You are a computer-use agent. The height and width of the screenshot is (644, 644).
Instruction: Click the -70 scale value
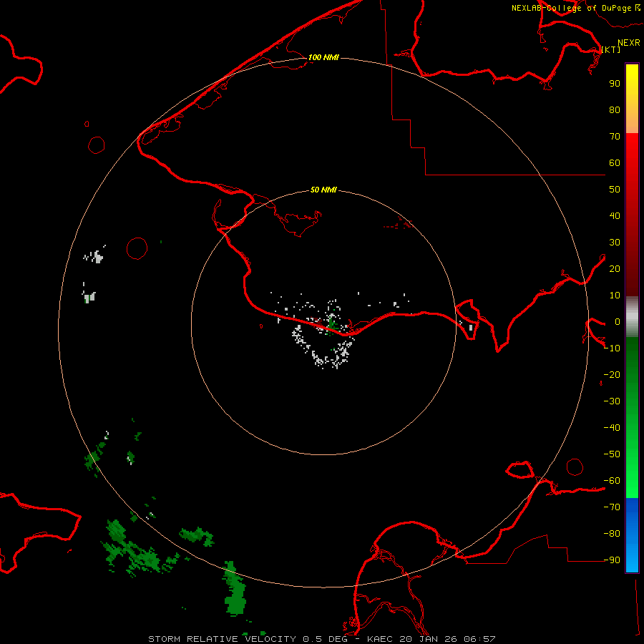point(612,507)
